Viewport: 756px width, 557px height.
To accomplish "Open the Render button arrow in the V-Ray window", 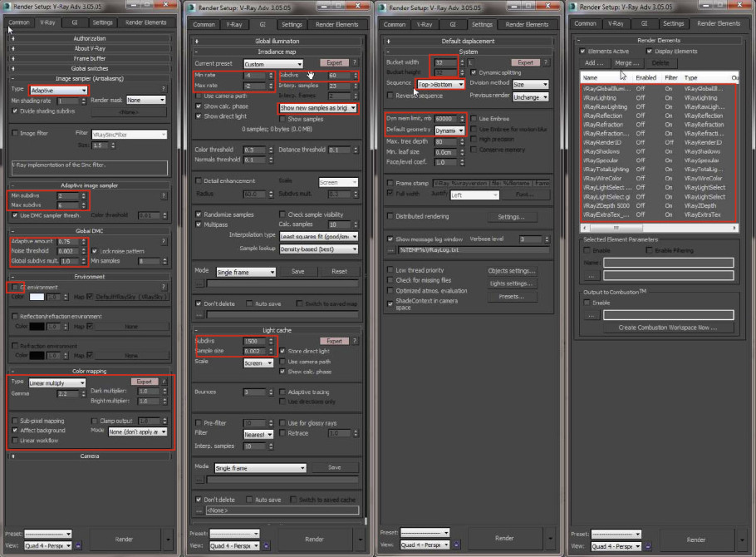I will (168, 540).
